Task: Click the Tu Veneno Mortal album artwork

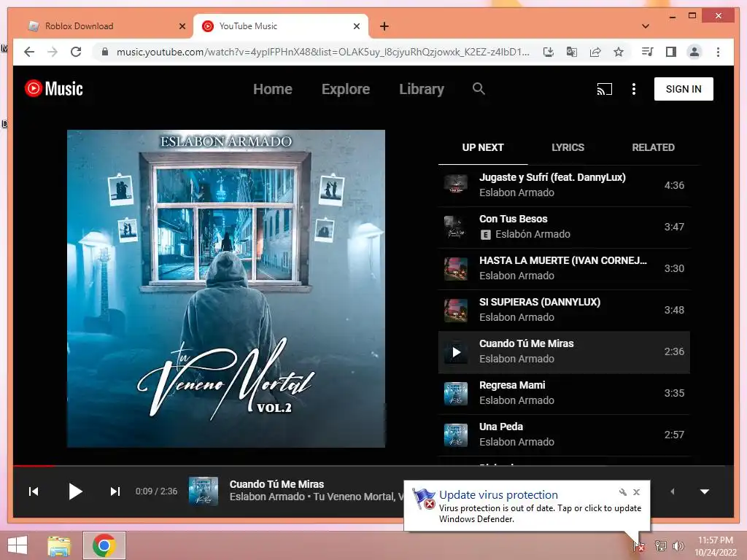Action: coord(226,289)
